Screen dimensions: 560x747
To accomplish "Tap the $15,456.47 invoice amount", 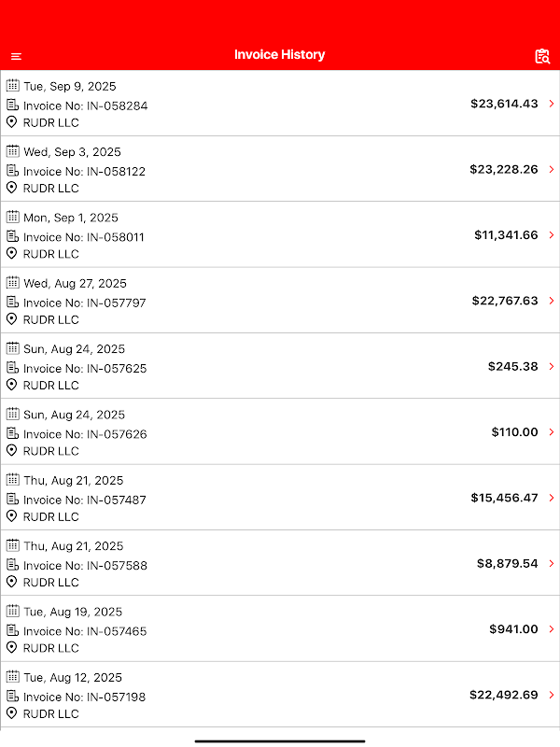I will 504,498.
